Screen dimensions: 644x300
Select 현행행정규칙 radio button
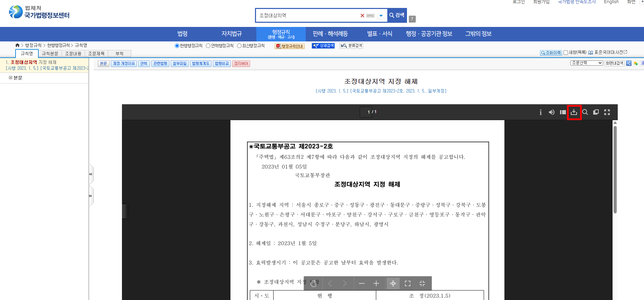click(x=177, y=46)
